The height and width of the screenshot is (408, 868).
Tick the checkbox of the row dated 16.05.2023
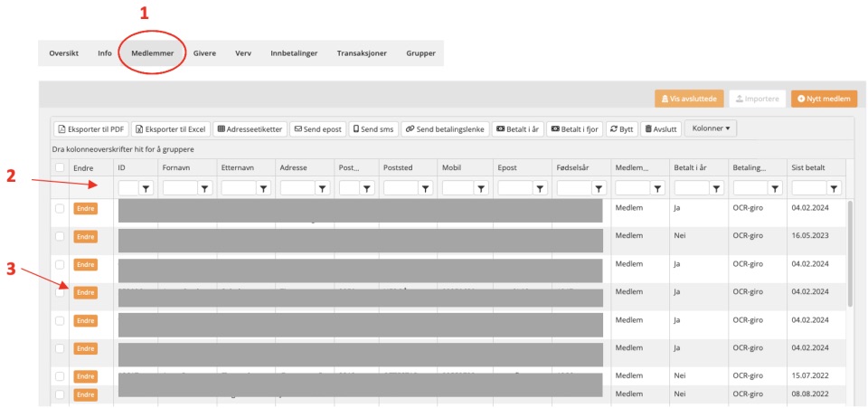tap(60, 236)
